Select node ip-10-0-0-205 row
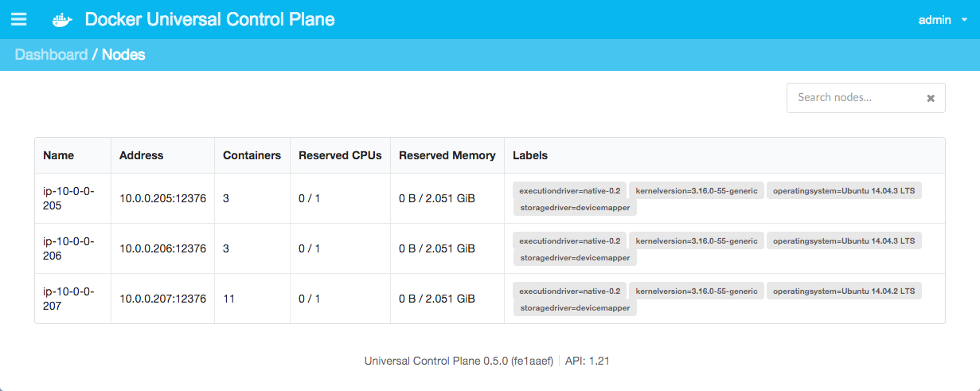This screenshot has width=980, height=391. tap(490, 198)
